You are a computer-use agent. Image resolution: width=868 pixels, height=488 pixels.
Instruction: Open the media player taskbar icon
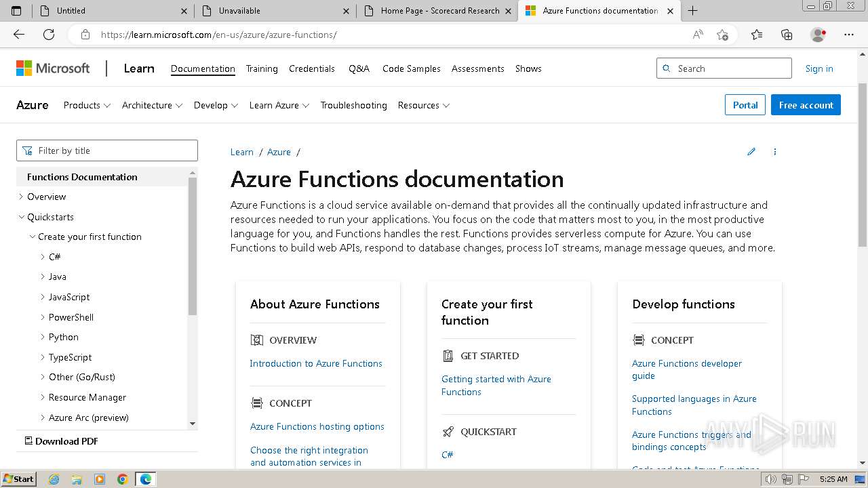point(100,479)
